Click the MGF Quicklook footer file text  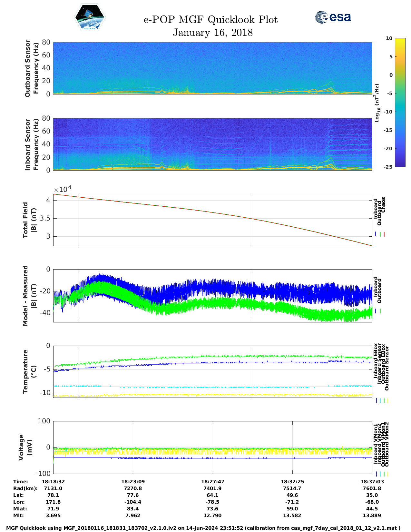coord(203,528)
